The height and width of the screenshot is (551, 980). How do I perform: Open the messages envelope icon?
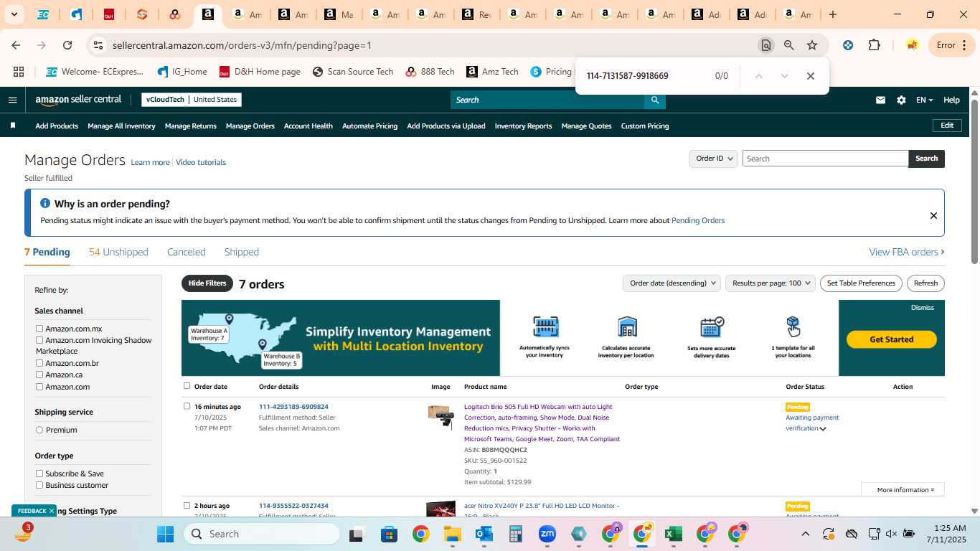coord(880,100)
